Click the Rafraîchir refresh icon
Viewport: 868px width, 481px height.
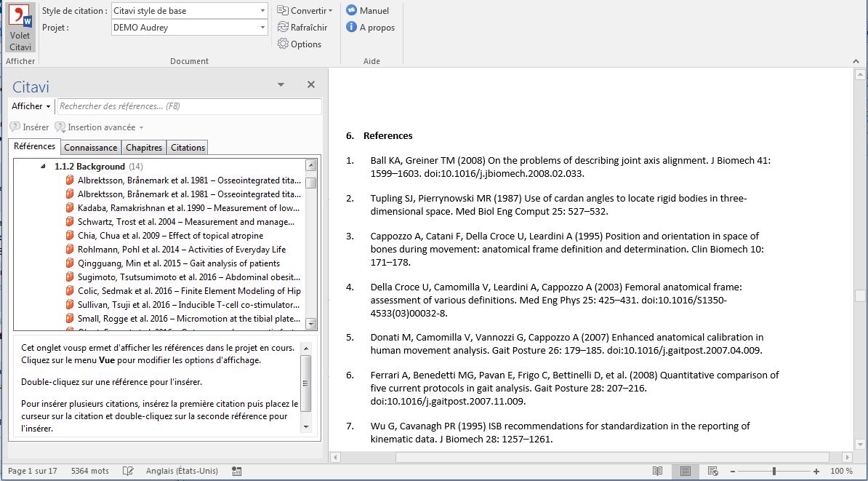tap(284, 28)
